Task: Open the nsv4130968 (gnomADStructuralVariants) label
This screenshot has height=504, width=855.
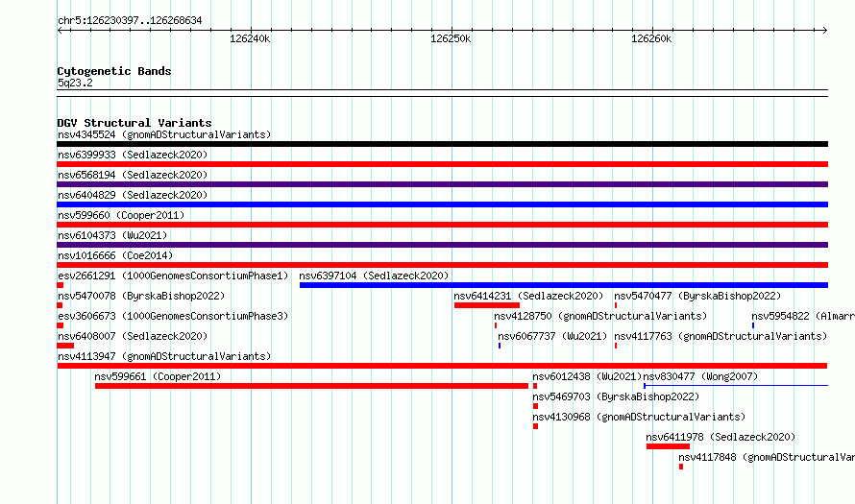Action: 639,417
